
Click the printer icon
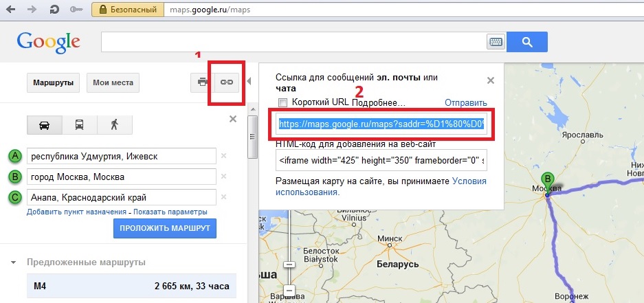click(203, 82)
